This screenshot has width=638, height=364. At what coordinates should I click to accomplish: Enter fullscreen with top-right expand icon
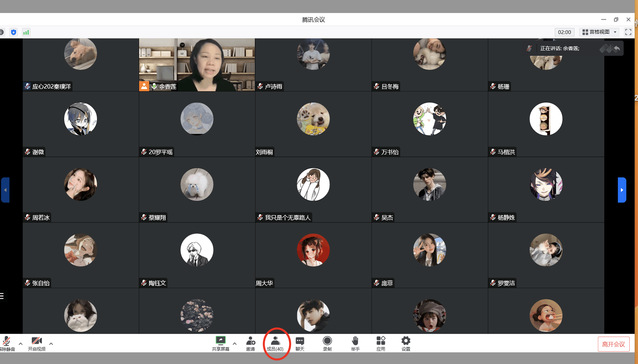tap(628, 32)
